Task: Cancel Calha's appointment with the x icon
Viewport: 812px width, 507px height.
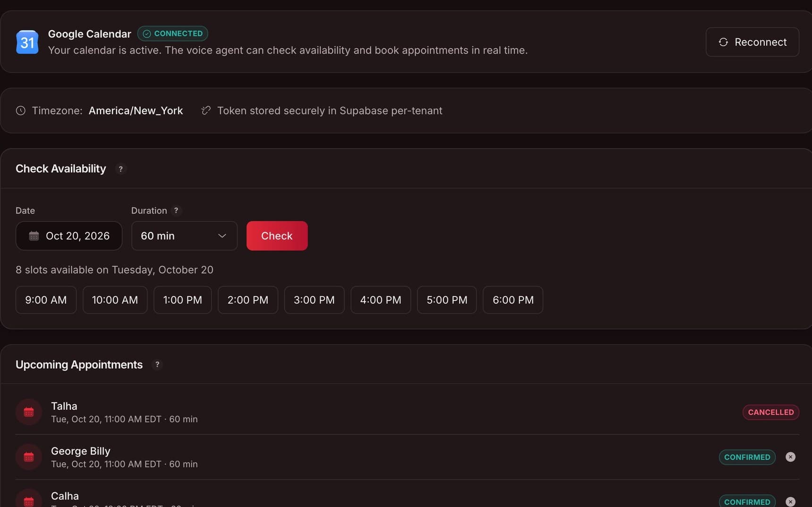Action: pyautogui.click(x=790, y=502)
